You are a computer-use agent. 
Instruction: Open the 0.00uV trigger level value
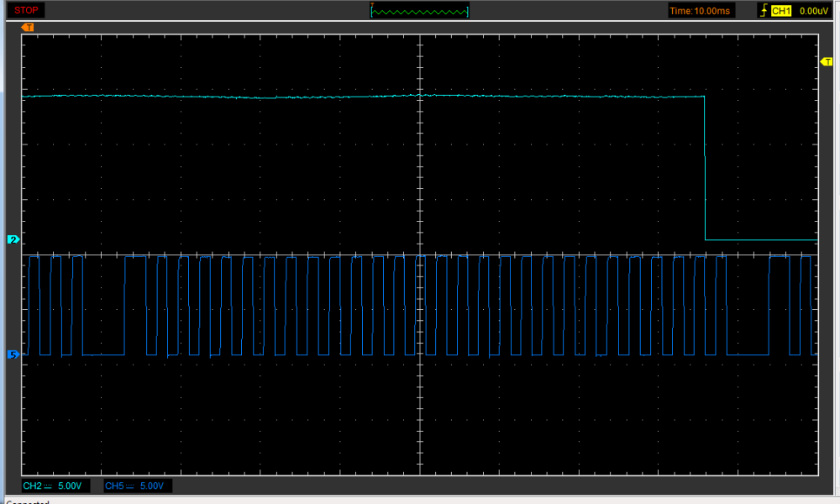coord(813,11)
